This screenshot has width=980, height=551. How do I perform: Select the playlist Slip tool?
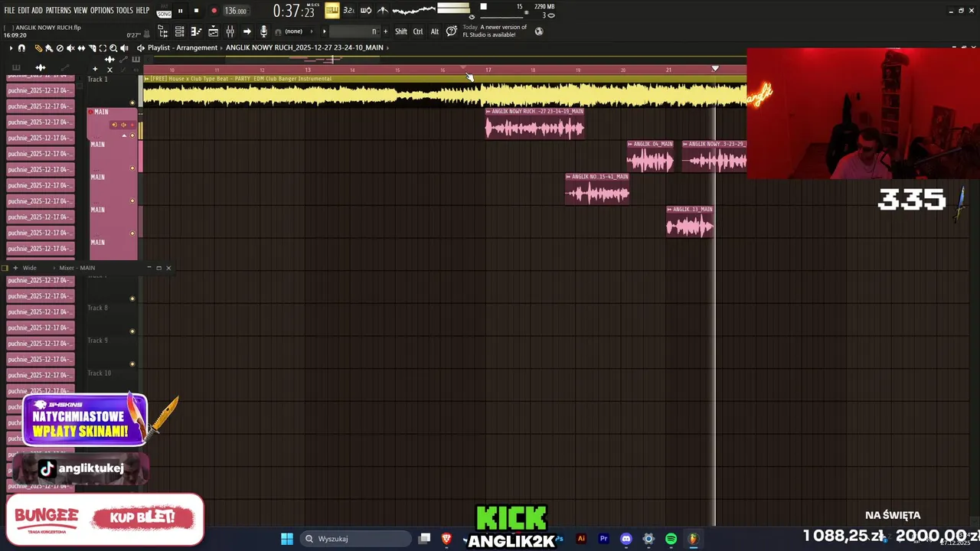(x=81, y=48)
